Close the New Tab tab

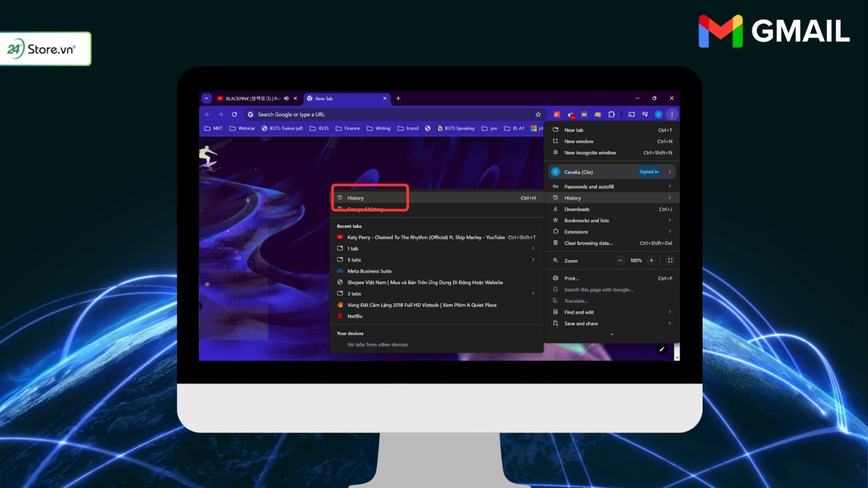click(385, 99)
